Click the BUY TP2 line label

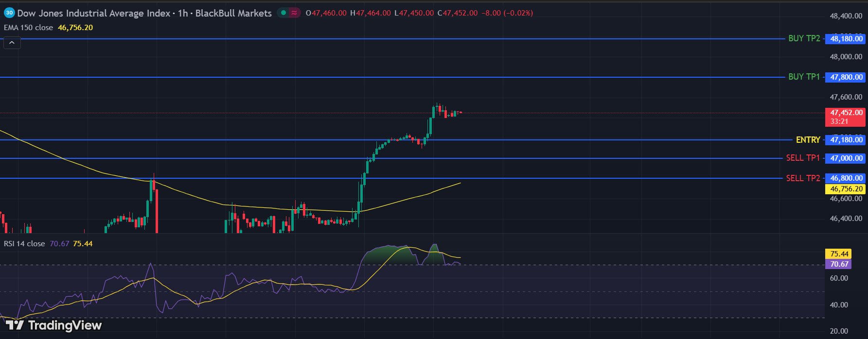coord(804,38)
